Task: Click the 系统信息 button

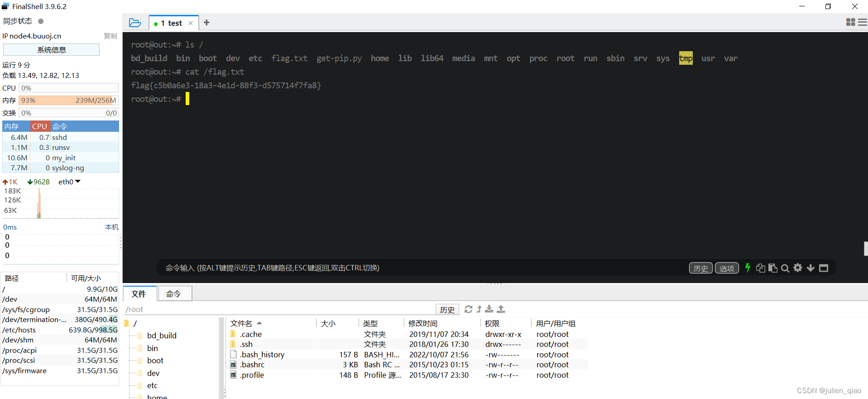Action: click(x=51, y=50)
